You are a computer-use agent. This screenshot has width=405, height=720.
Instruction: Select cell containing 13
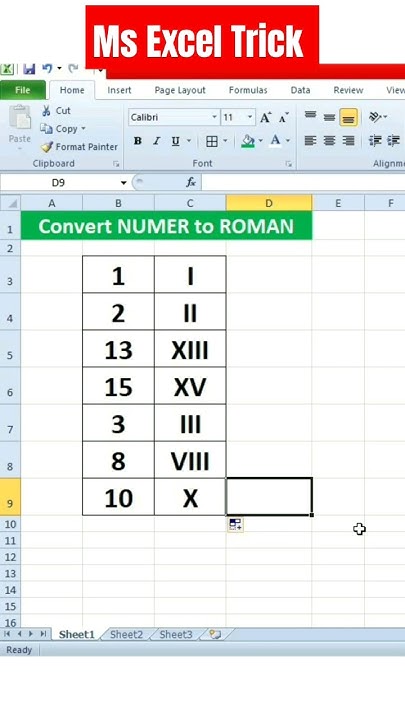point(118,349)
